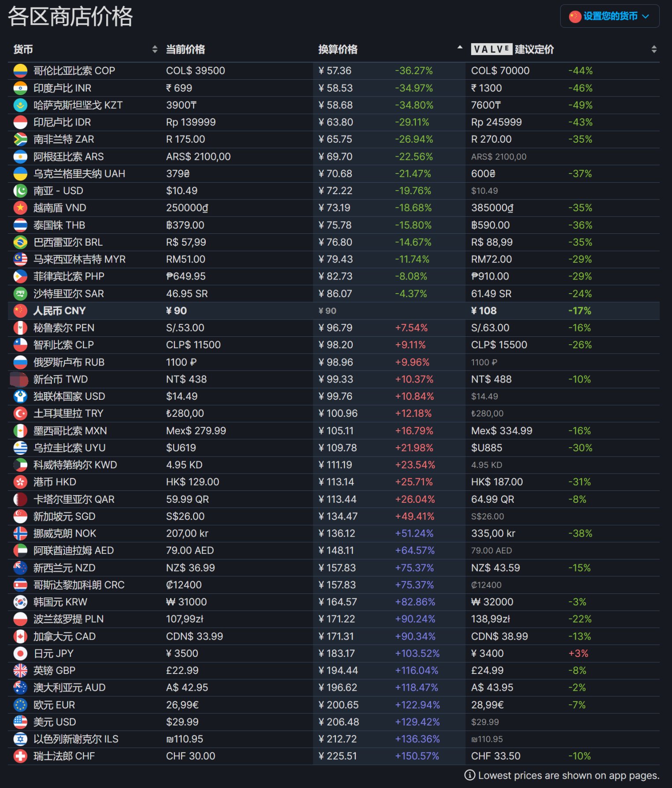Click the South Africa flag icon for ZAR

point(20,140)
